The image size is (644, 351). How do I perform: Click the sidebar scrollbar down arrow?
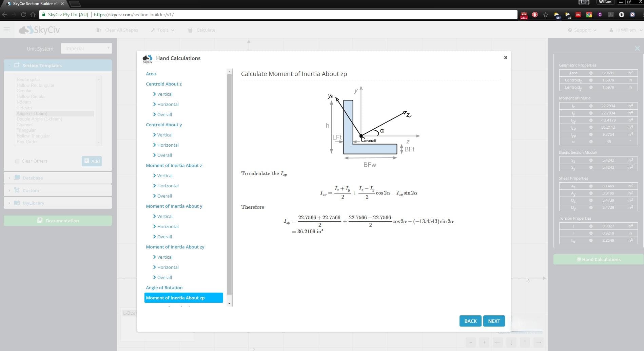(230, 303)
